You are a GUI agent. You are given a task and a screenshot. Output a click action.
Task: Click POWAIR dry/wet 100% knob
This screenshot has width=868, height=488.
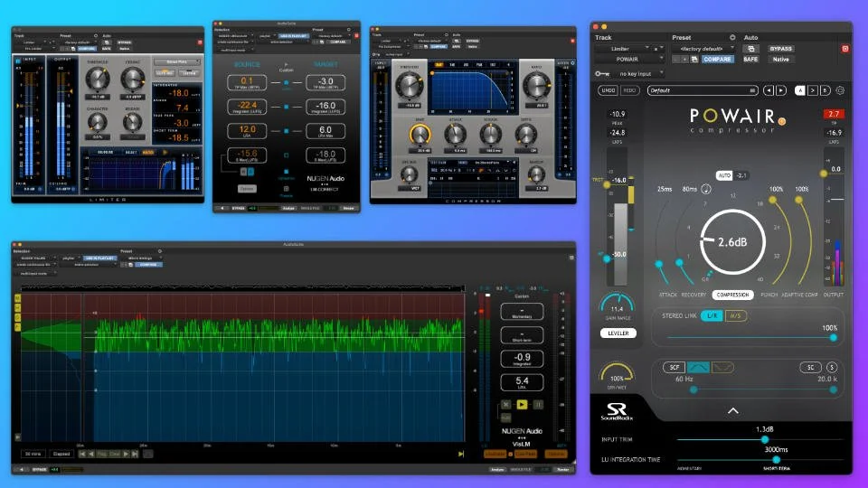617,374
